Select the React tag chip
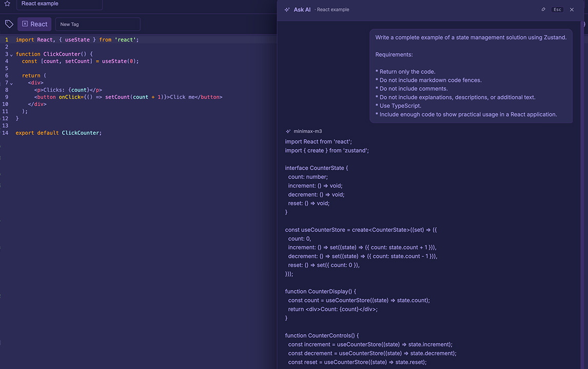588x369 pixels. point(34,24)
